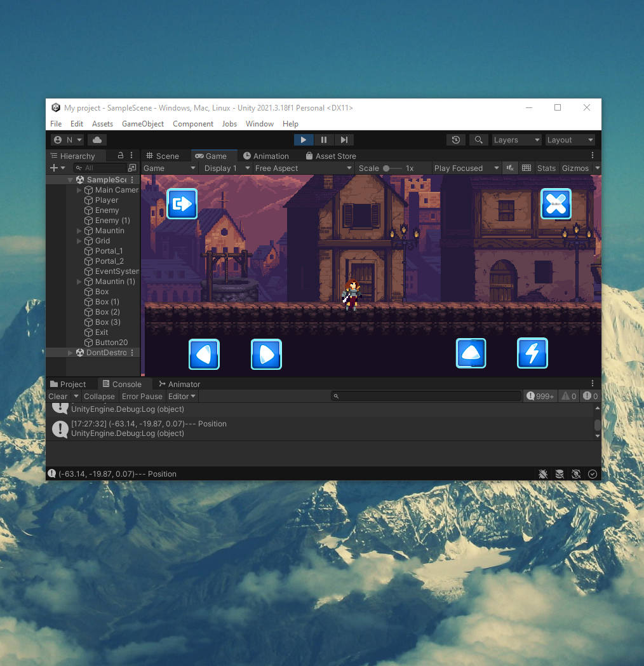644x666 pixels.
Task: Click the exit arrow button in the game view
Action: click(182, 204)
